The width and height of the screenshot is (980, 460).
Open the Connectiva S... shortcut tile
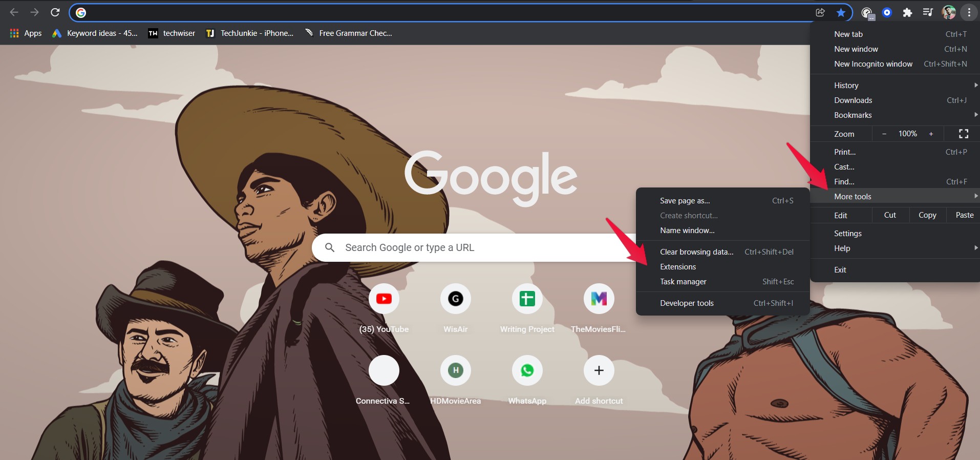point(384,381)
